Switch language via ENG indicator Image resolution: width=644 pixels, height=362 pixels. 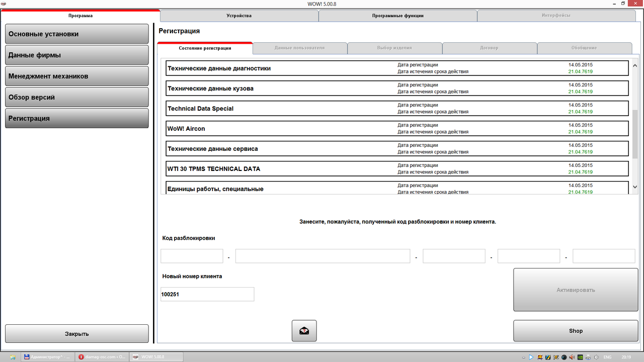(x=607, y=357)
